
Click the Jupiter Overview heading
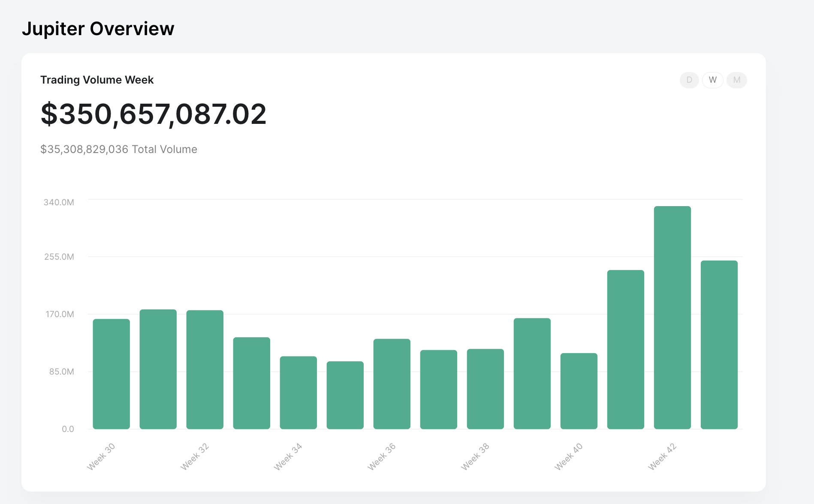tap(98, 29)
